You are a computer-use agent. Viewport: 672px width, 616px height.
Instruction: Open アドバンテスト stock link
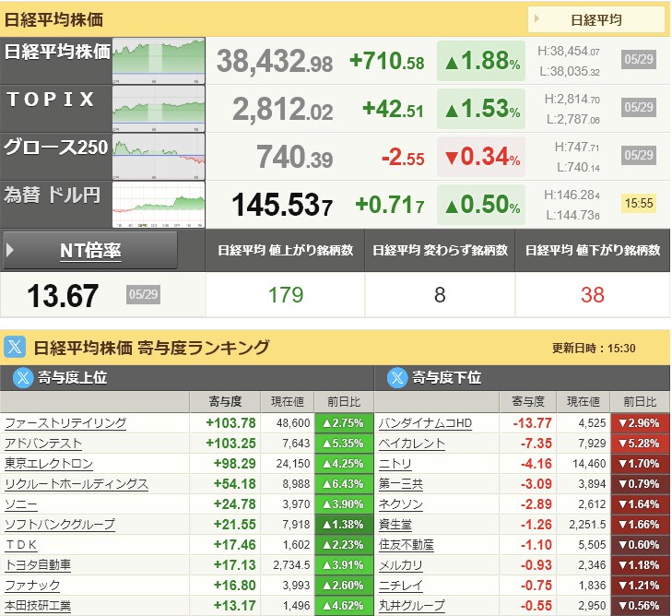click(43, 444)
